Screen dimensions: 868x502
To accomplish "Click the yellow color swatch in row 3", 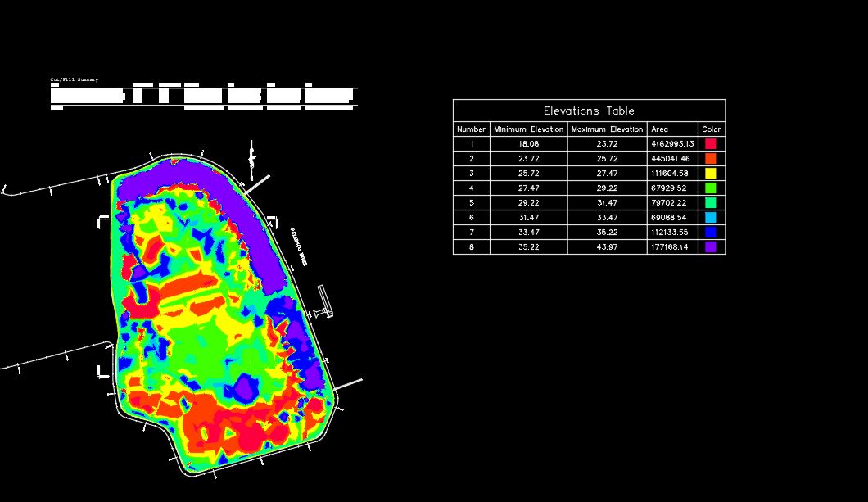I will coord(711,173).
